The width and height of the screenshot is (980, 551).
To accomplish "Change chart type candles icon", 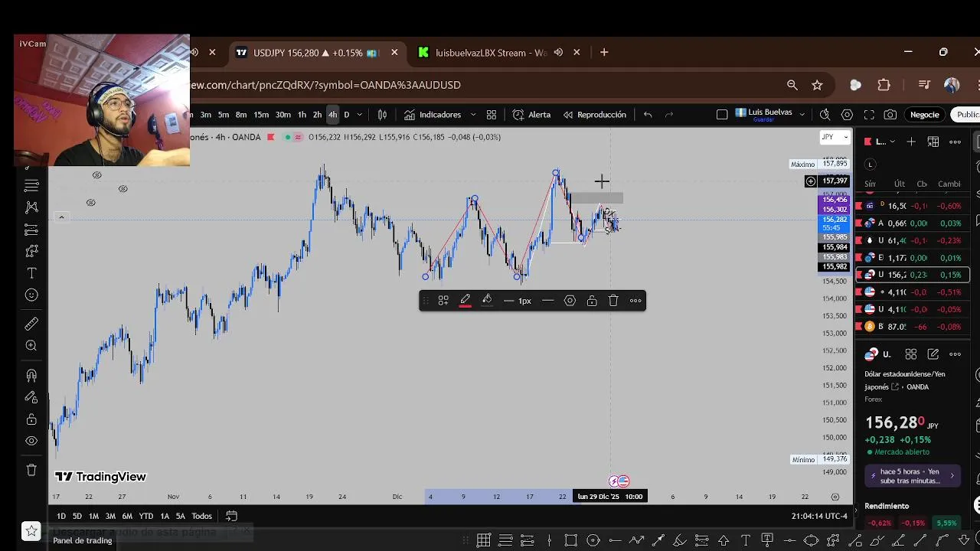I will 382,115.
